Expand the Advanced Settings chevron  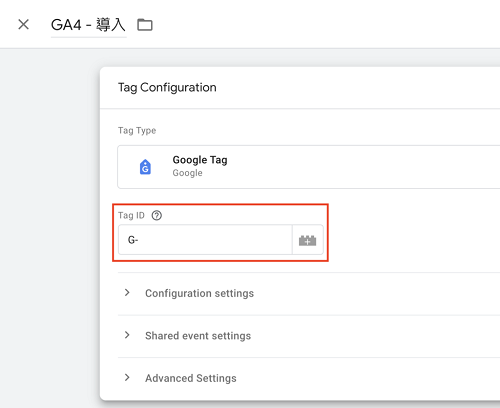[x=127, y=377]
